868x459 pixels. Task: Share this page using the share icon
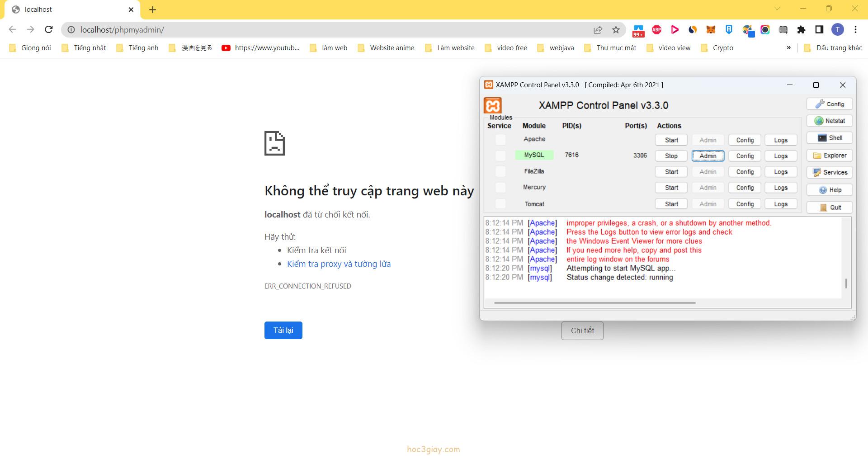(x=598, y=30)
